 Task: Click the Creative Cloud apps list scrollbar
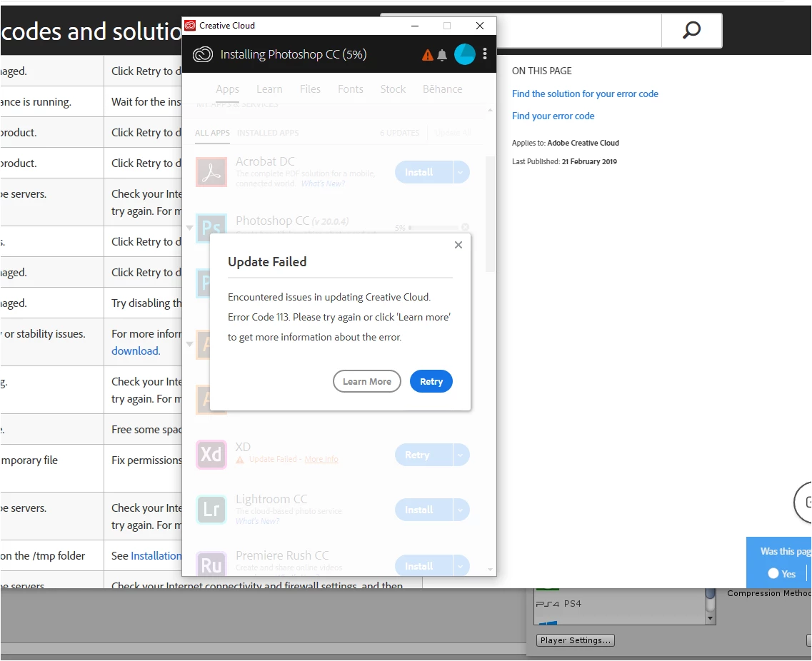(490, 214)
